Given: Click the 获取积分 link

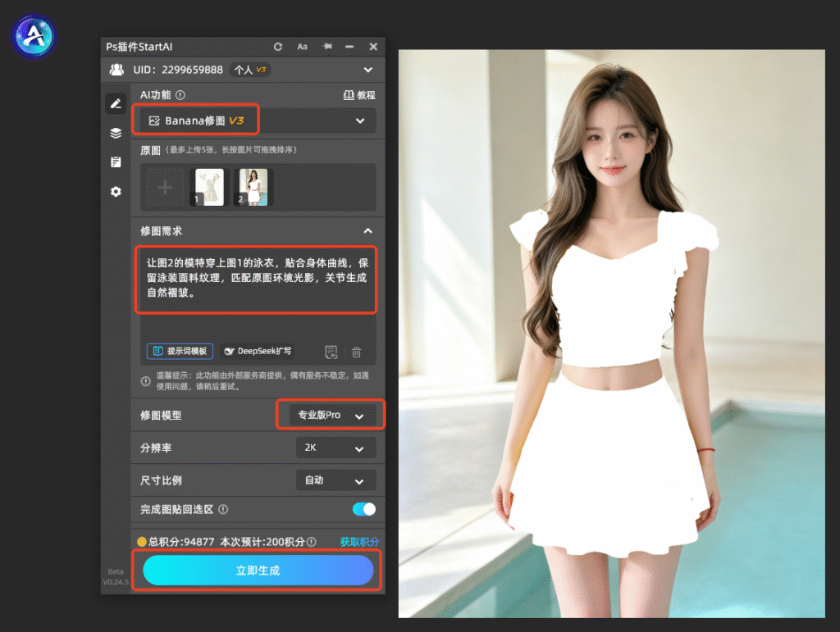Looking at the screenshot, I should coord(359,542).
